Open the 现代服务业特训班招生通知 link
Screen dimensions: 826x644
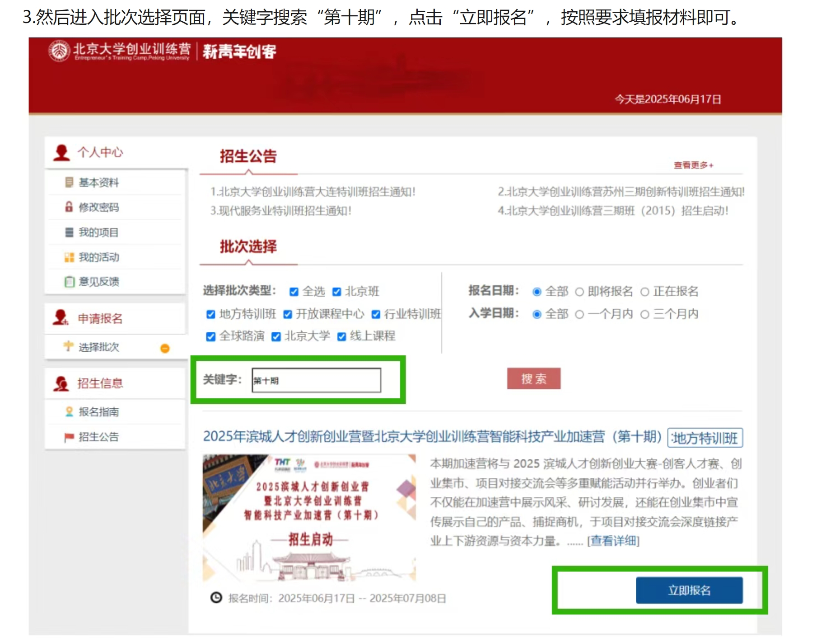[x=280, y=211]
